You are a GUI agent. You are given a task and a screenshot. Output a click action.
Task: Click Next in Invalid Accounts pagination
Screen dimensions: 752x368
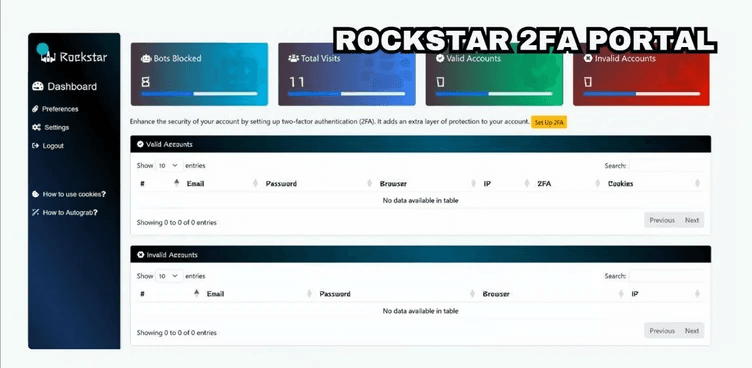692,331
